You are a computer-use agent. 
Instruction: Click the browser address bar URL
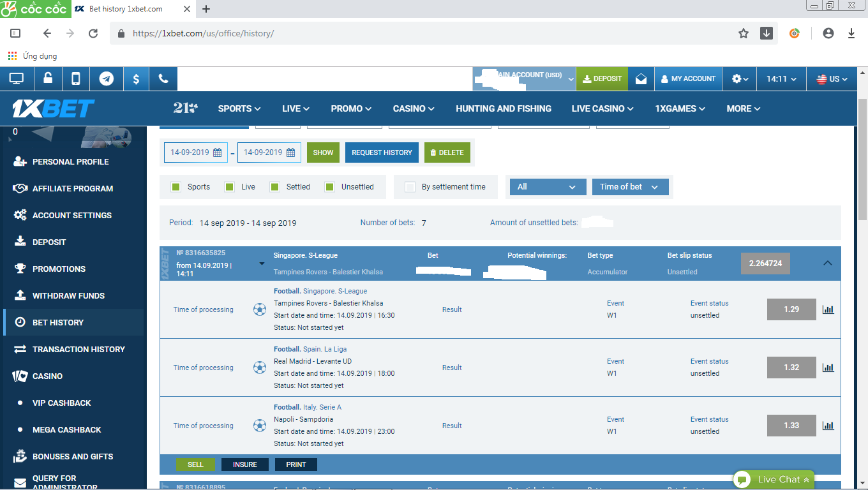(203, 33)
